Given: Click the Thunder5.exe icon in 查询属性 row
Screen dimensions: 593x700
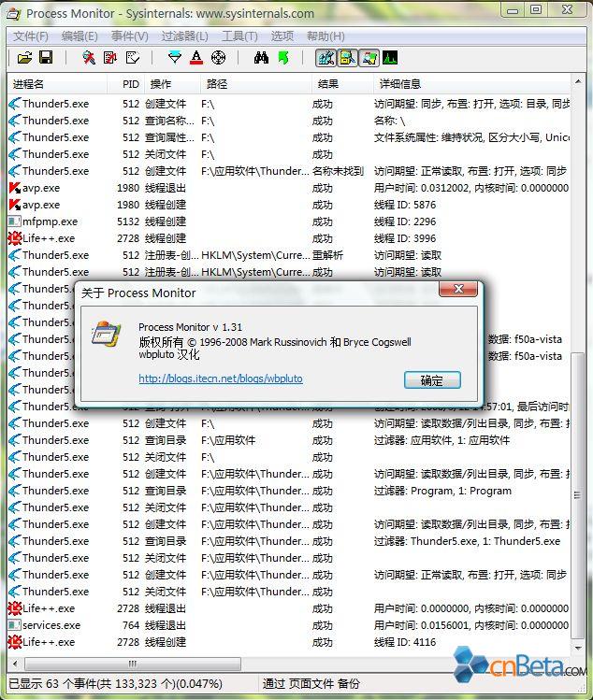Looking at the screenshot, I should (15, 137).
